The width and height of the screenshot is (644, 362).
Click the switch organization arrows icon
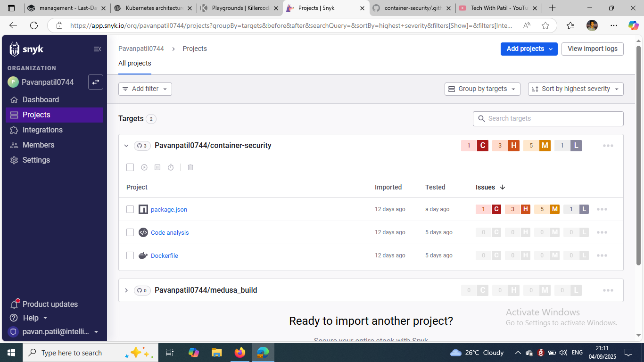[x=96, y=82]
